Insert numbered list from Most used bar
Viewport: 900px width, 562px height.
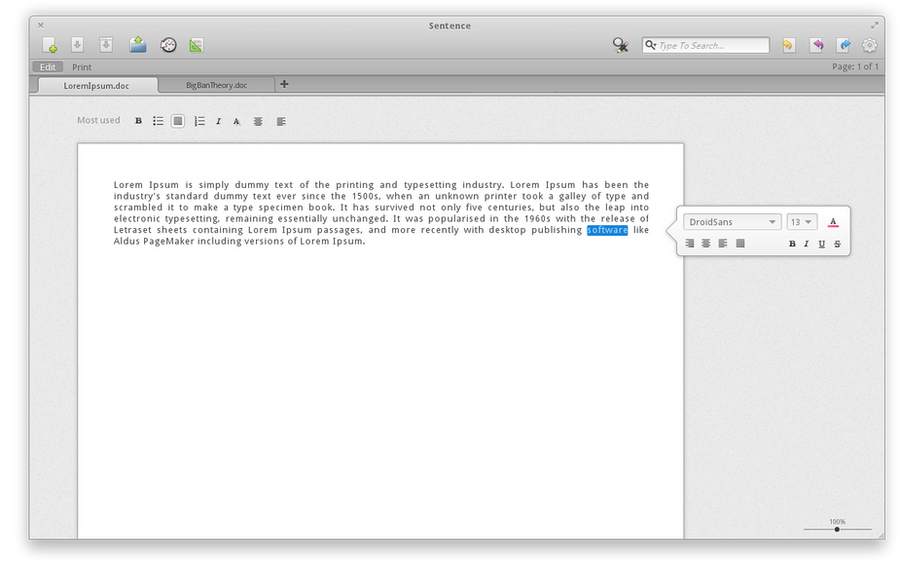coord(199,121)
